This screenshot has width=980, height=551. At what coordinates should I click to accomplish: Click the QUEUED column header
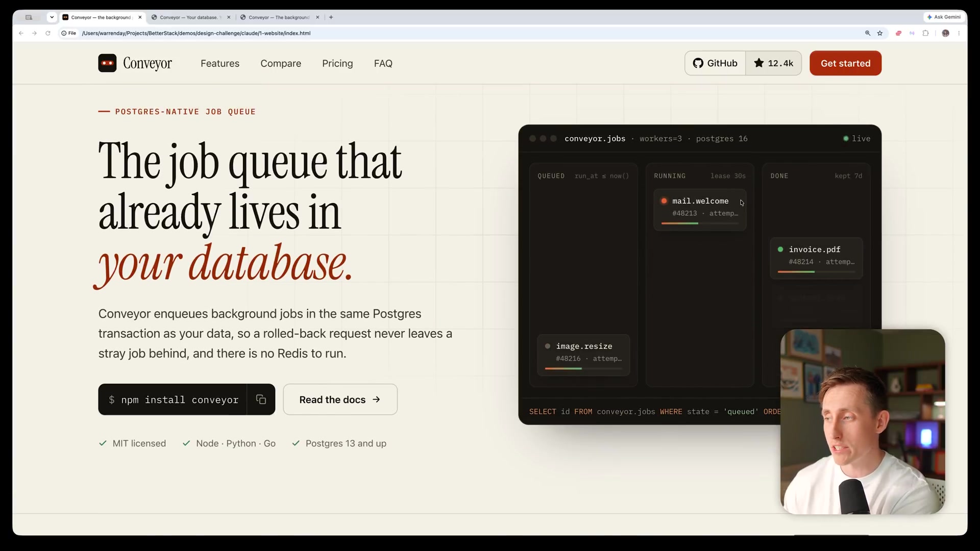click(x=551, y=176)
